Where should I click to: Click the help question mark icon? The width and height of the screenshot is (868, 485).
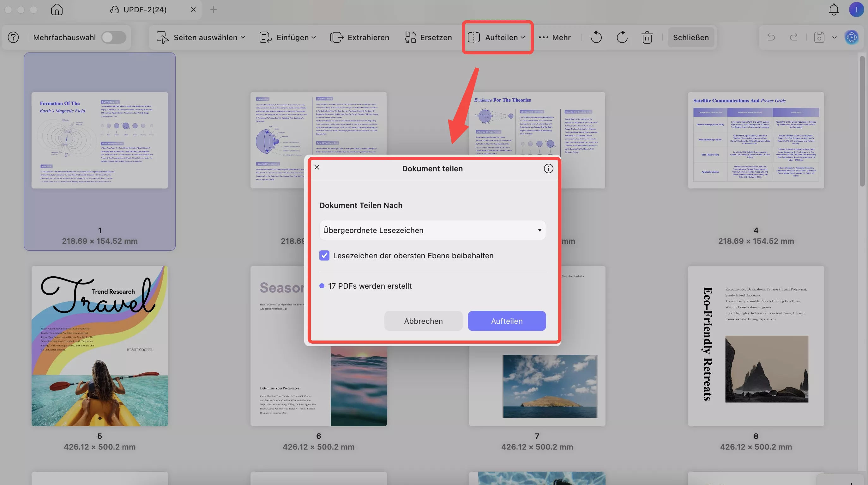click(14, 37)
